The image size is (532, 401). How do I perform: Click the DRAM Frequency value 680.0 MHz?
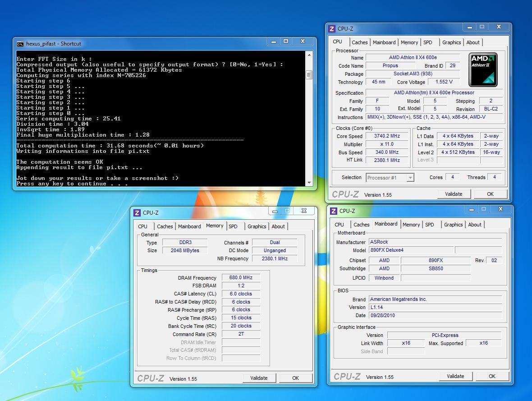pyautogui.click(x=241, y=278)
